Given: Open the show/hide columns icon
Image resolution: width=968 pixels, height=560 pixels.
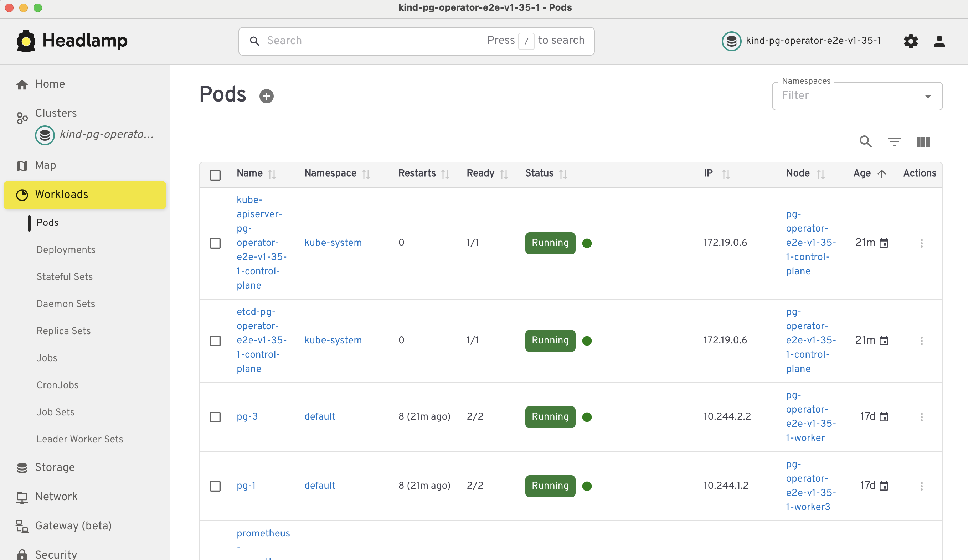Looking at the screenshot, I should coord(923,142).
